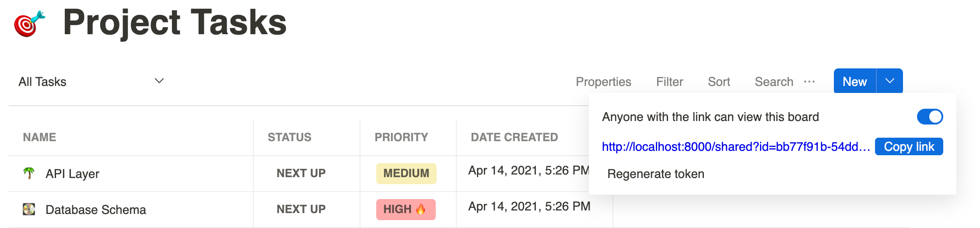The height and width of the screenshot is (228, 980).
Task: Open the dropdown arrow next to New
Action: pyautogui.click(x=889, y=81)
